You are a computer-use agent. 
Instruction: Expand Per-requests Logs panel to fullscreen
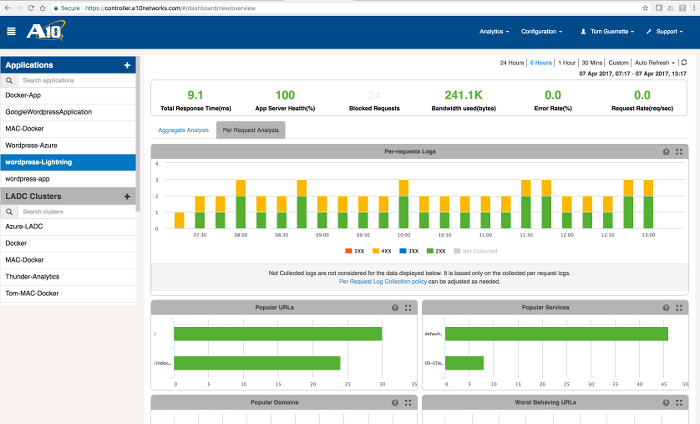(679, 152)
